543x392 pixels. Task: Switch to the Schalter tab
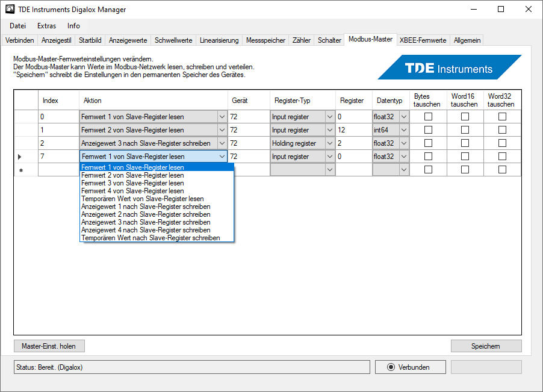click(x=329, y=40)
